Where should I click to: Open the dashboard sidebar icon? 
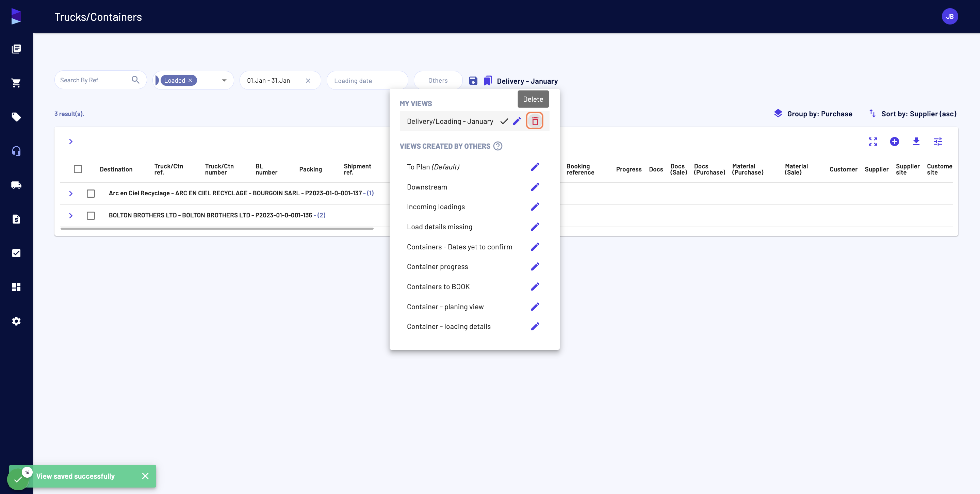tap(16, 287)
